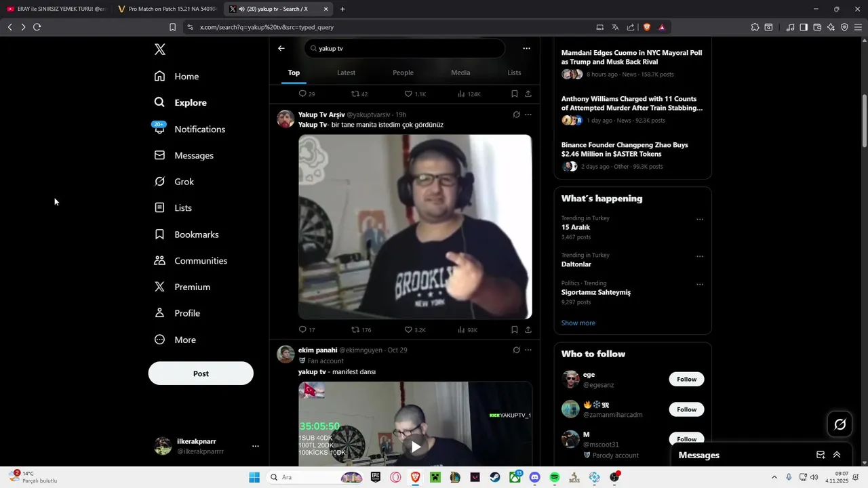Open Binance Founder Changpeng Zhao story
Viewport: 868px width, 488px height.
point(625,149)
